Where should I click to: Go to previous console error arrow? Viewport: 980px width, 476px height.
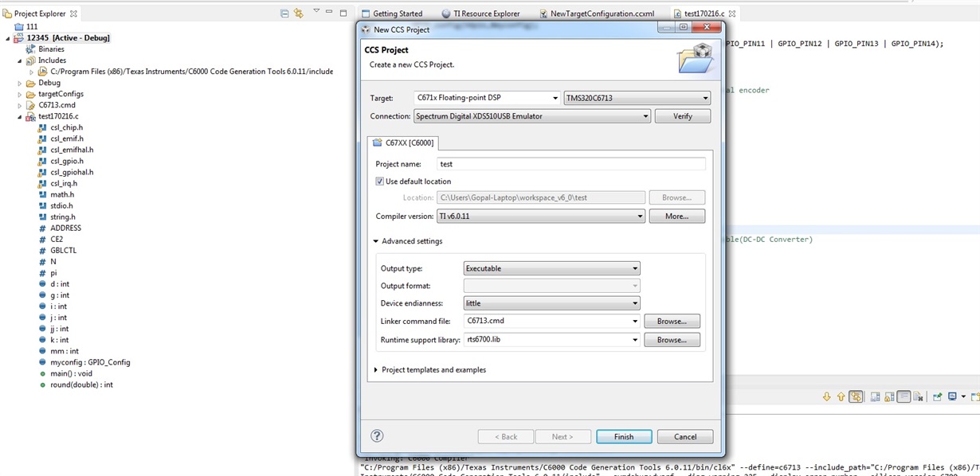pyautogui.click(x=841, y=396)
